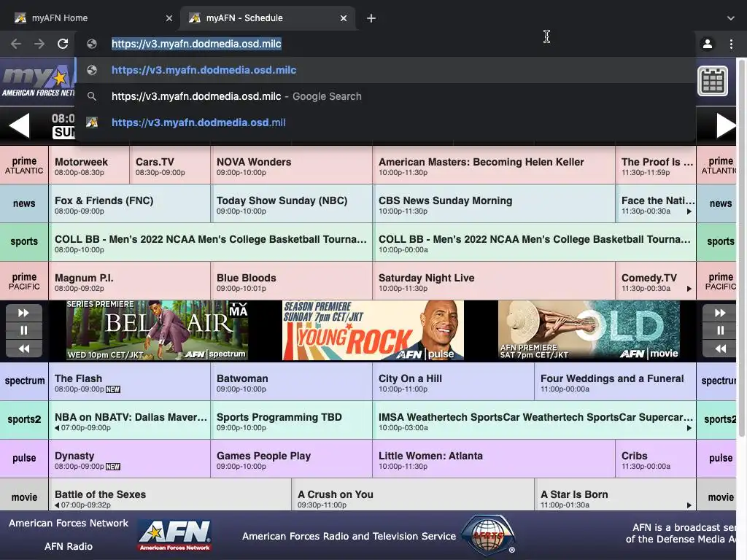Click the AFN logo in the footer
This screenshot has height=560, width=747.
tap(175, 535)
